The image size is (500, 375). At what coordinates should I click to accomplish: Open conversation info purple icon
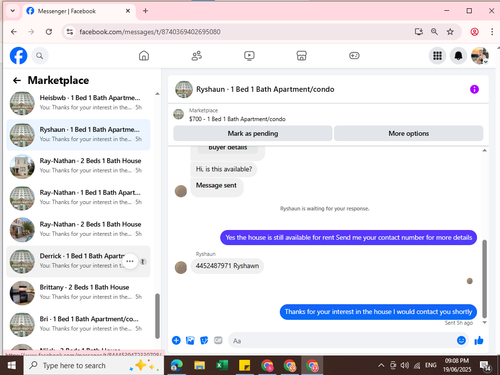click(474, 89)
